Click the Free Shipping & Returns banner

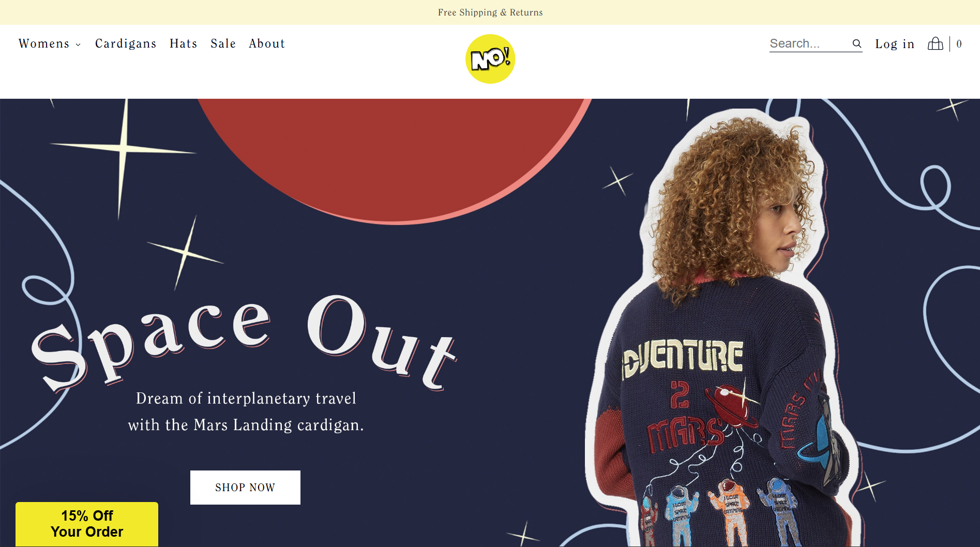coord(490,12)
